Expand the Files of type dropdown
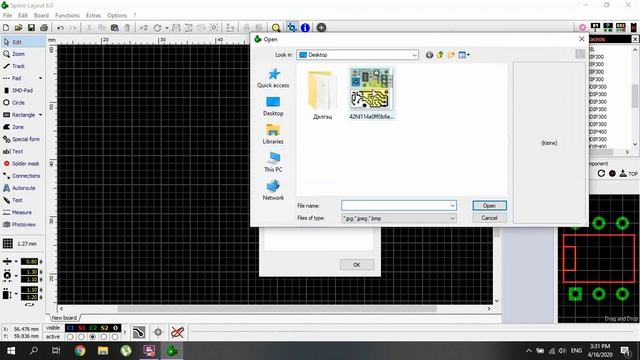This screenshot has width=640, height=360. coord(452,218)
